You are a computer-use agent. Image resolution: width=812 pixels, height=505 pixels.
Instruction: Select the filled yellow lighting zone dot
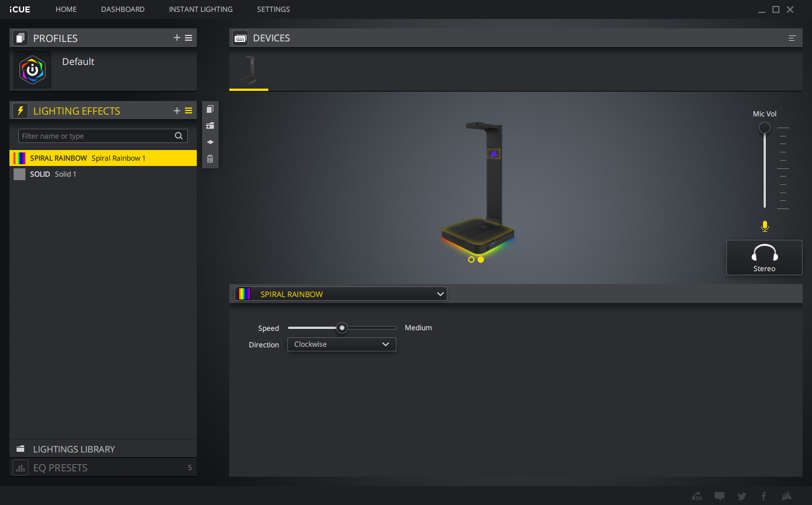480,259
